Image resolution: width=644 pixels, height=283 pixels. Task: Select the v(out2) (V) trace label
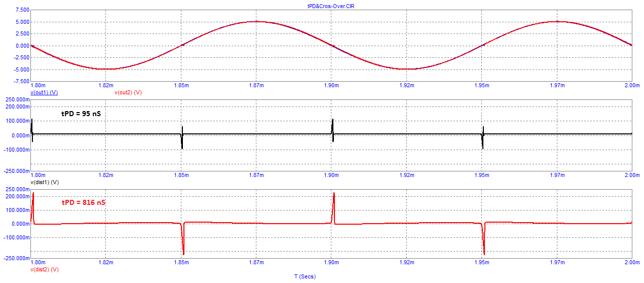click(128, 93)
